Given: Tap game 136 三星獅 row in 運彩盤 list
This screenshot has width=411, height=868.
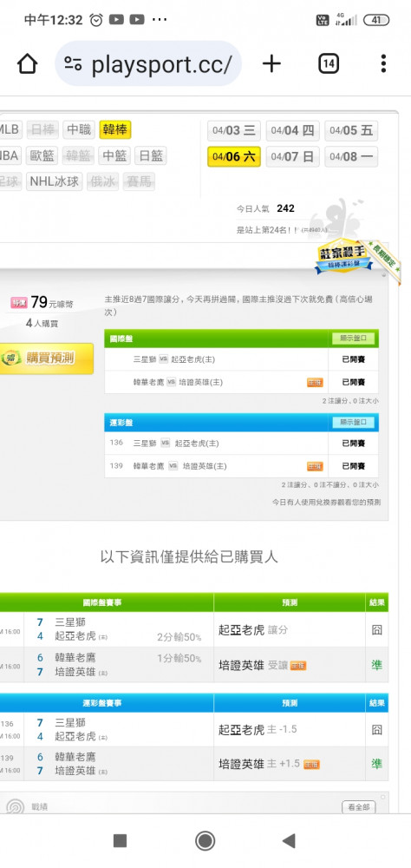Looking at the screenshot, I should [x=241, y=443].
